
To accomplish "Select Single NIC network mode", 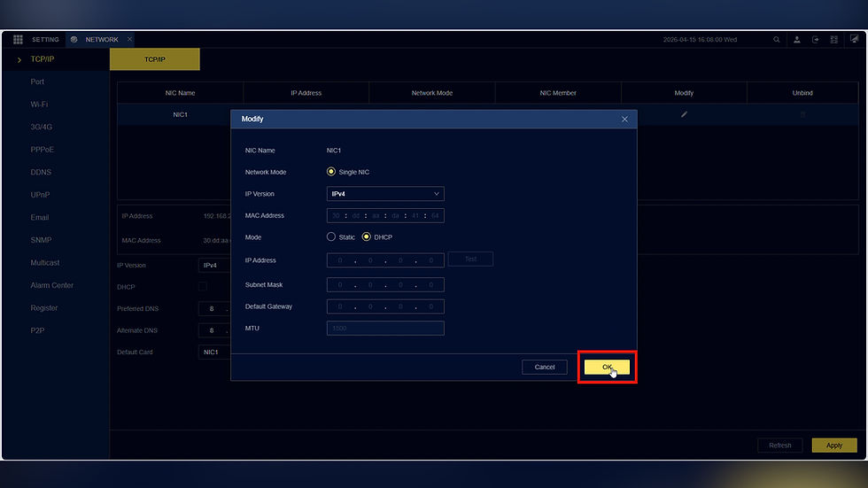I will pos(331,172).
